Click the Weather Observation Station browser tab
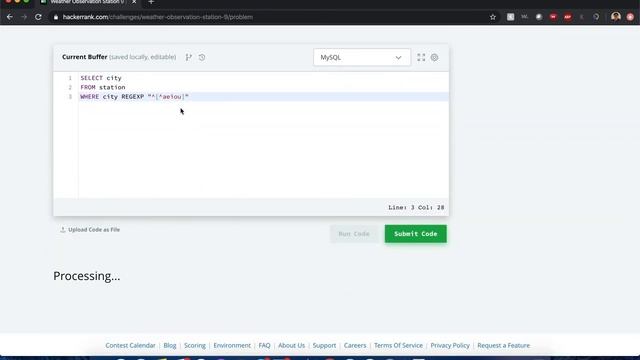 pyautogui.click(x=87, y=2)
